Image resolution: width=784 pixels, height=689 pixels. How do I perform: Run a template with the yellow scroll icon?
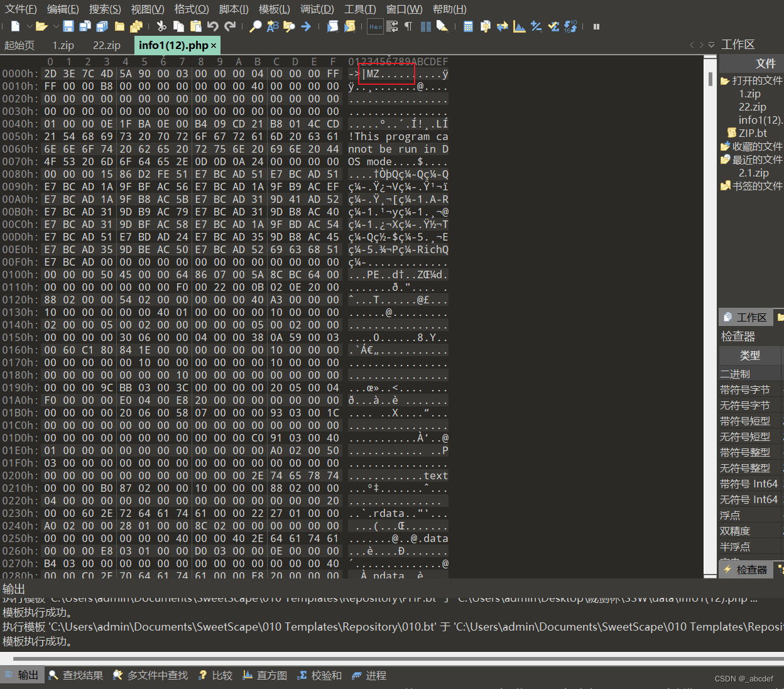(x=350, y=26)
